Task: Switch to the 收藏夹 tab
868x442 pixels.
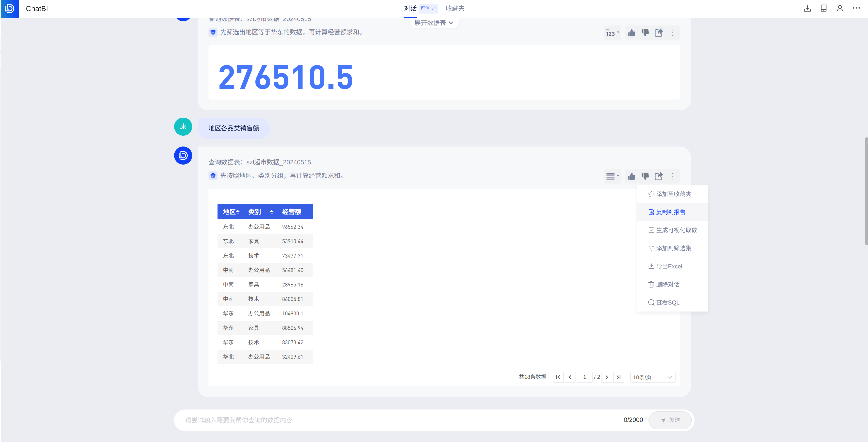Action: (455, 8)
